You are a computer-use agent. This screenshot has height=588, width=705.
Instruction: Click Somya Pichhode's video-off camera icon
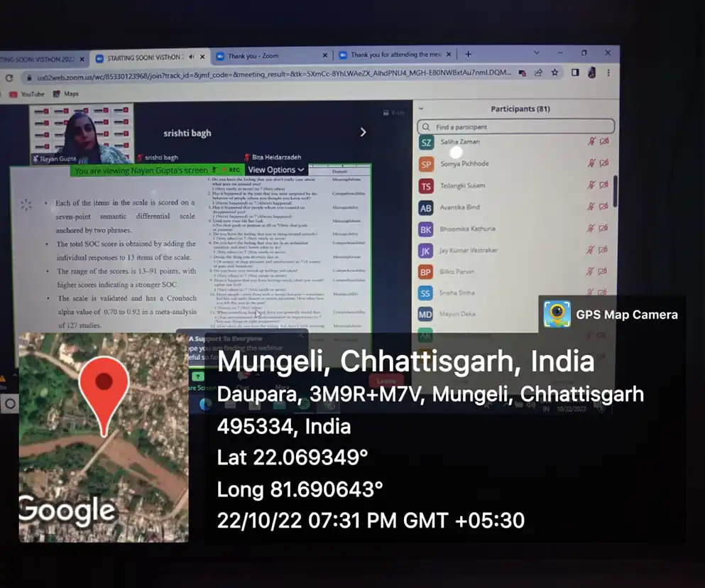604,163
